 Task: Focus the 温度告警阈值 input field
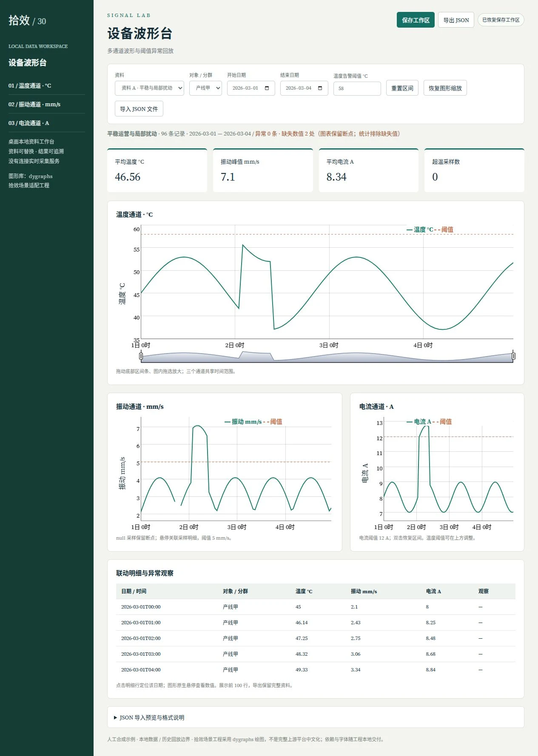click(357, 88)
